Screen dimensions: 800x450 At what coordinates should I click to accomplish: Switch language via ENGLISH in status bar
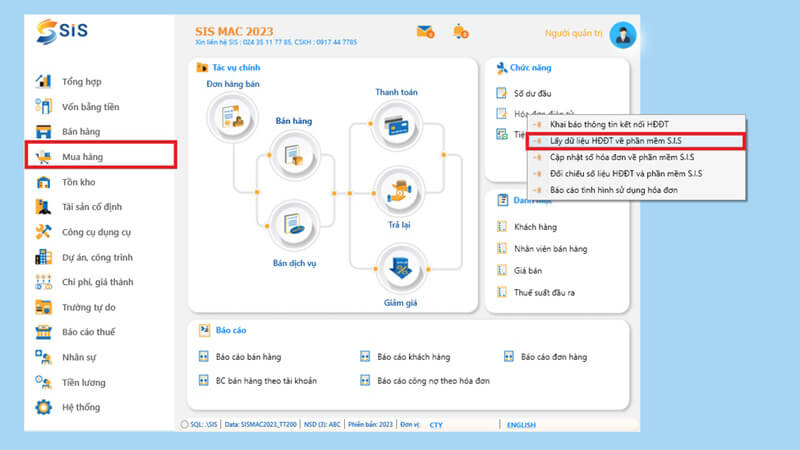pos(521,424)
